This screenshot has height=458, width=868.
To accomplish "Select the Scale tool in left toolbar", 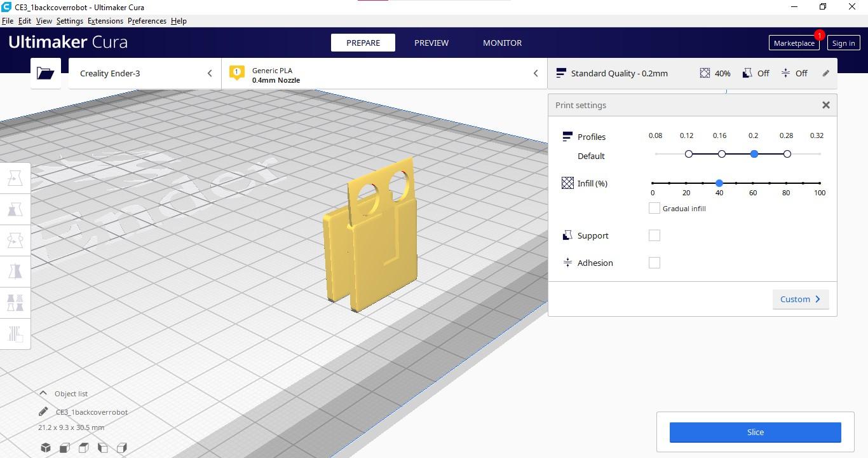I will [x=15, y=209].
